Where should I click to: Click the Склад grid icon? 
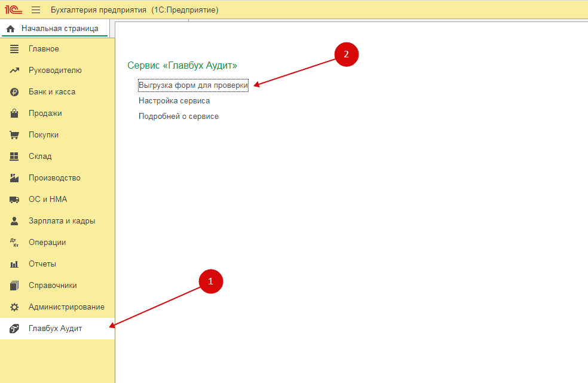tap(15, 157)
